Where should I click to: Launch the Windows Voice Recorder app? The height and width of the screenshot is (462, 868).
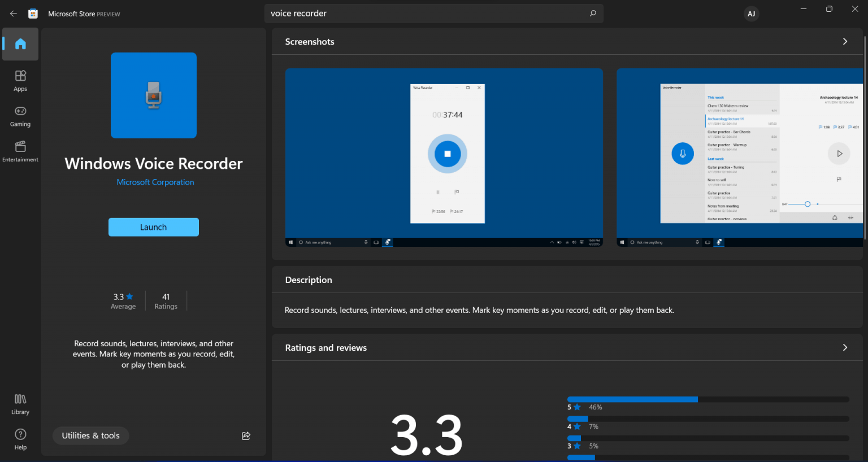click(x=153, y=226)
